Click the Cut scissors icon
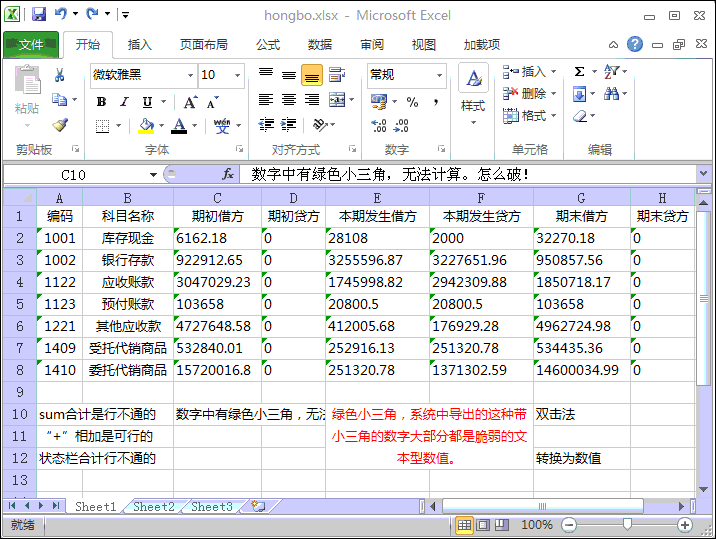This screenshot has height=539, width=716. coord(59,74)
